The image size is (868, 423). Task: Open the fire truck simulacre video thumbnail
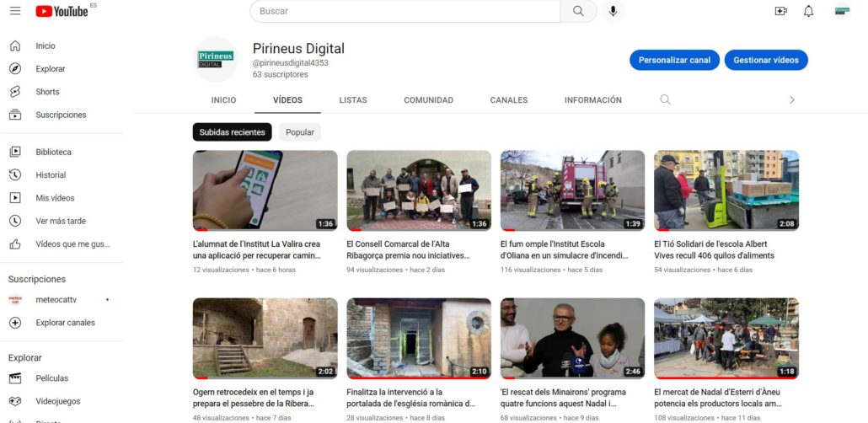(x=572, y=190)
